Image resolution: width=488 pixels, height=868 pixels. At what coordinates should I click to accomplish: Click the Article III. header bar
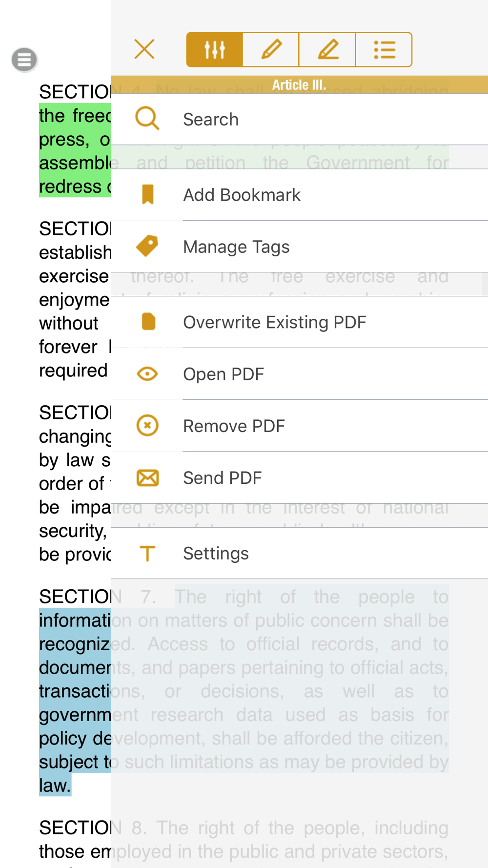[x=299, y=85]
